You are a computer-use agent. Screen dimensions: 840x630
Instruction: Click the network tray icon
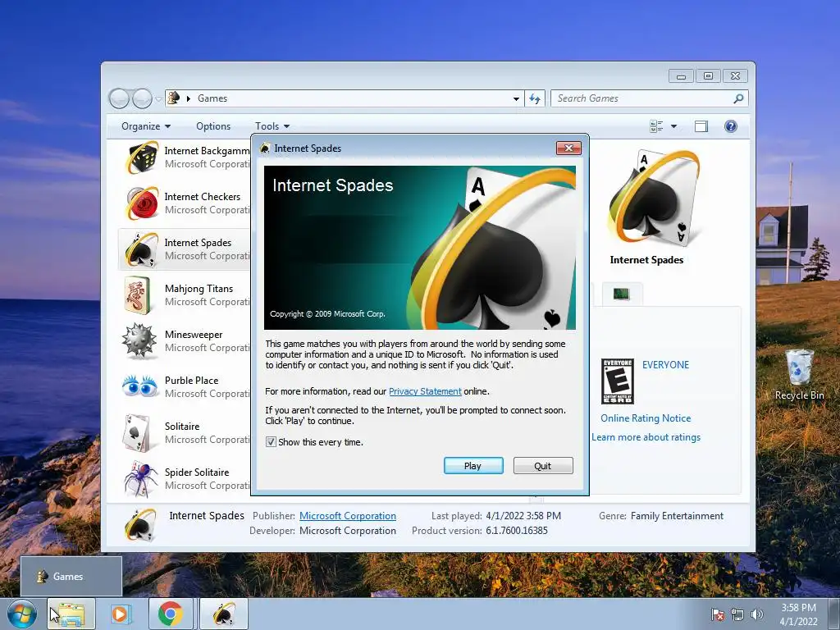737,614
